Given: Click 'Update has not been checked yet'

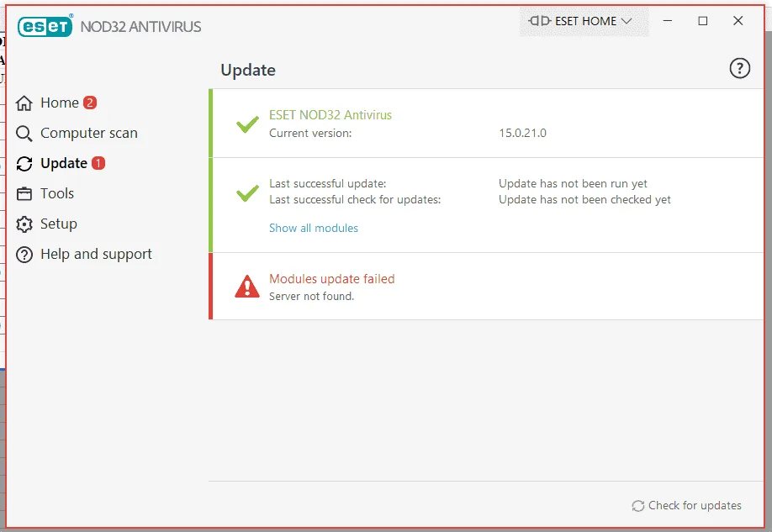Looking at the screenshot, I should tap(585, 199).
